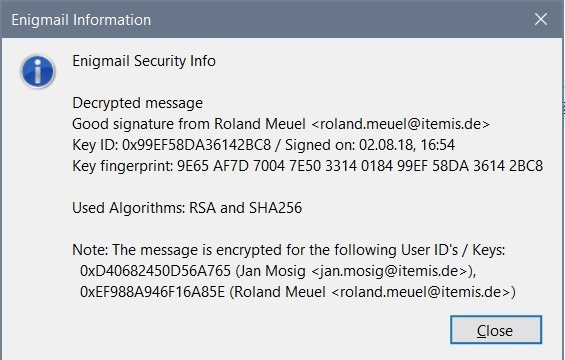This screenshot has width=565, height=360.
Task: Click the Roland Meuel name in the keys list
Action: (280, 292)
